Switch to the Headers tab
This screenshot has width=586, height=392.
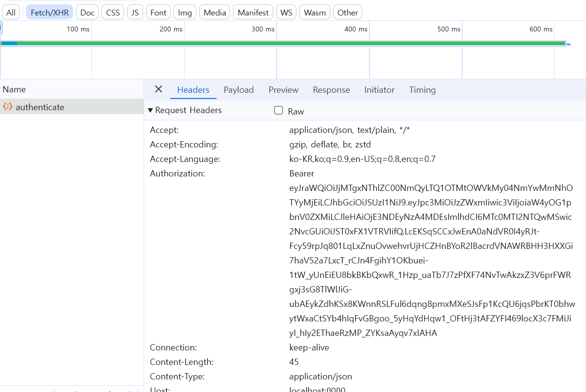[x=193, y=90]
